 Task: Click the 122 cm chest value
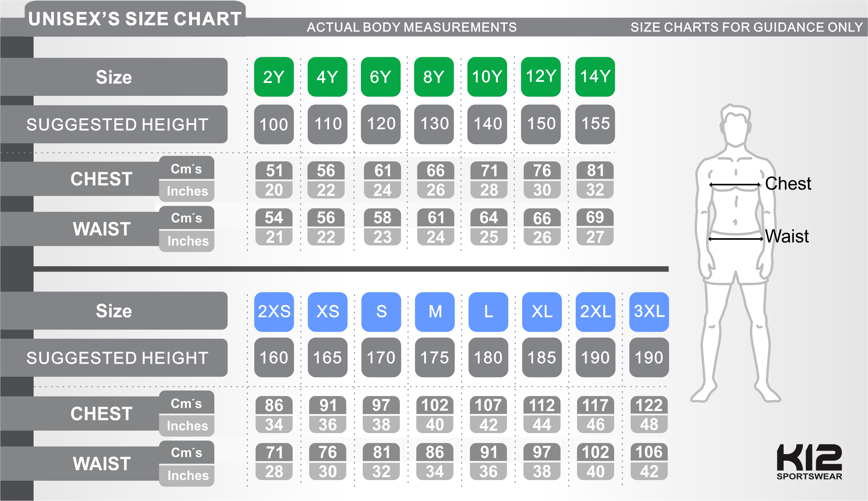(649, 405)
